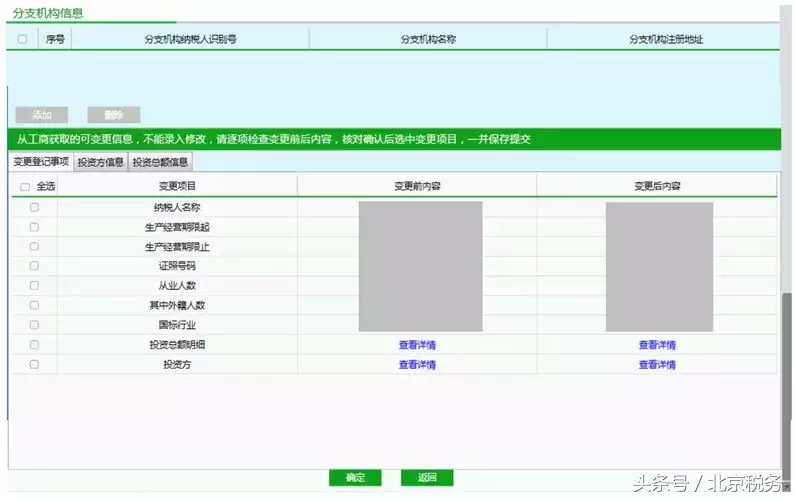Click the 纳税人名称 row label
Image resolution: width=795 pixels, height=500 pixels.
click(177, 207)
